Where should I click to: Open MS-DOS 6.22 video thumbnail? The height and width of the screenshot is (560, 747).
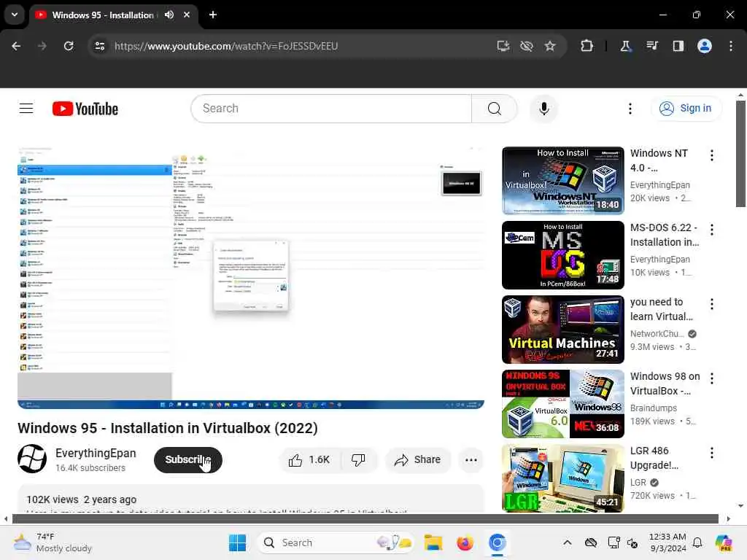562,254
